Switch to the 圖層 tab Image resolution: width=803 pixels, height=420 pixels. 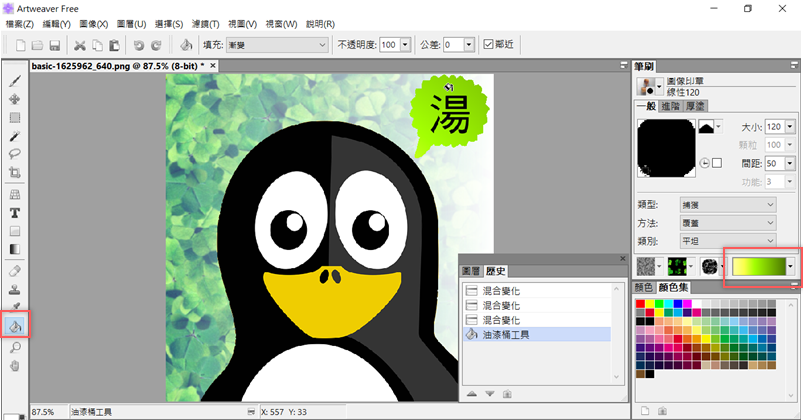[470, 271]
